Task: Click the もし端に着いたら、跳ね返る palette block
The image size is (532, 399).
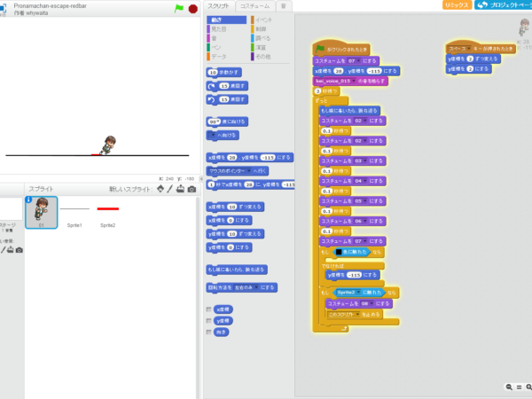Action: point(237,270)
